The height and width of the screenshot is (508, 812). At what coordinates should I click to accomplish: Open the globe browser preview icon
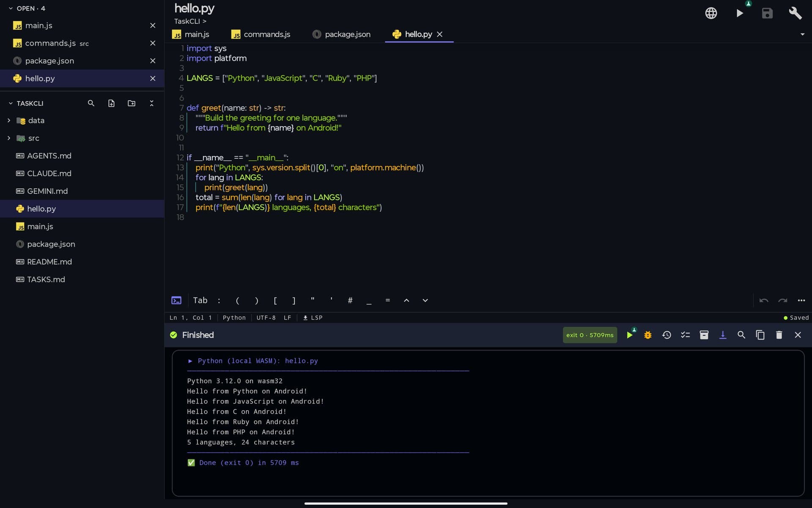[711, 13]
